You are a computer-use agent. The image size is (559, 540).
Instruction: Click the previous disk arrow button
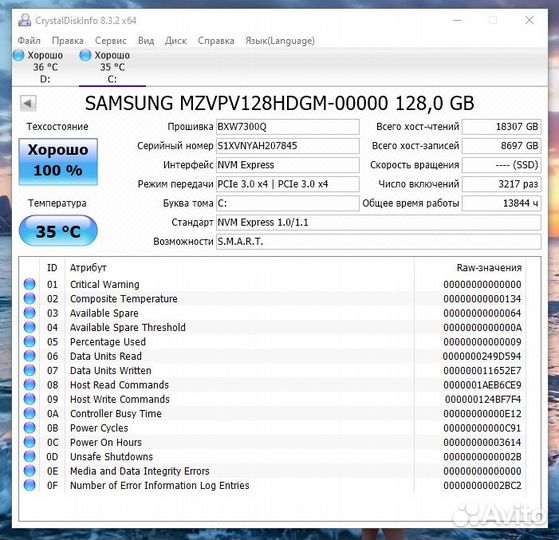(28, 104)
